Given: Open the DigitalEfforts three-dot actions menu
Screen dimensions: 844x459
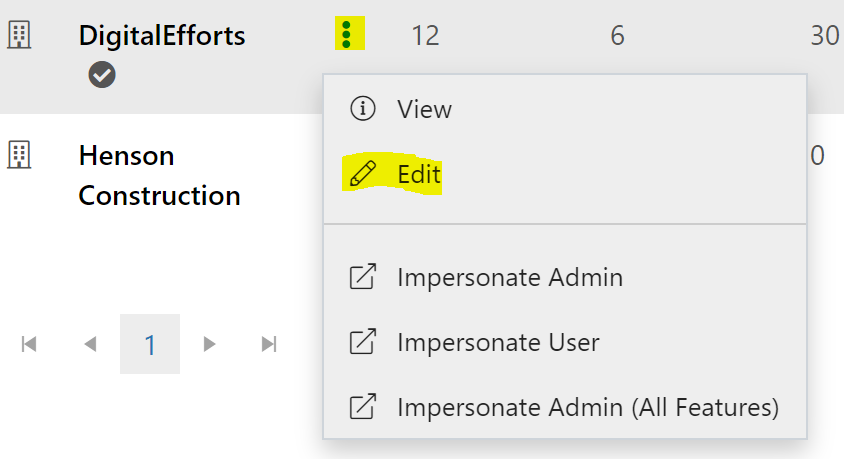Looking at the screenshot, I should (x=347, y=35).
